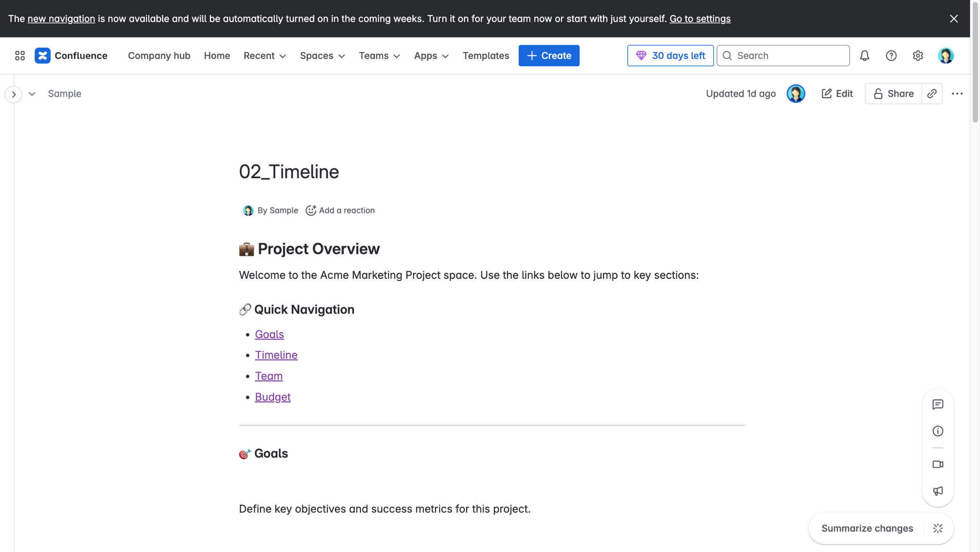Click the video camera record icon

point(938,464)
